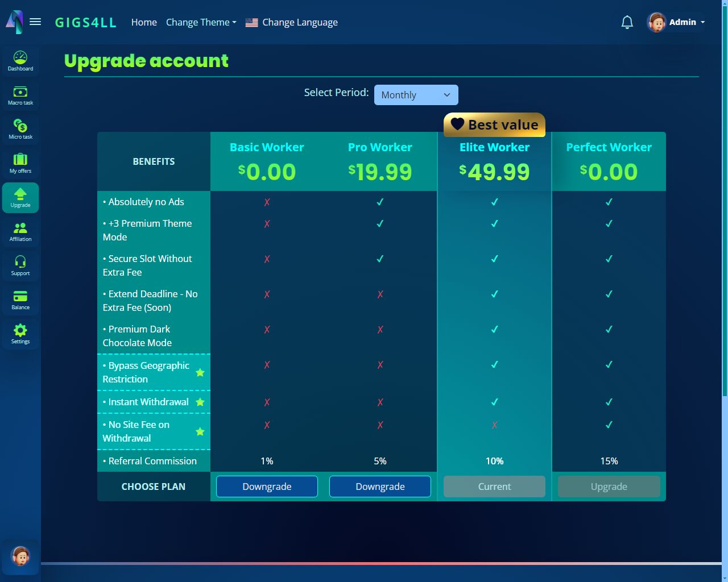The image size is (728, 582).
Task: Click Perfect Worker's No Site Fee checkmark
Action: tap(609, 425)
